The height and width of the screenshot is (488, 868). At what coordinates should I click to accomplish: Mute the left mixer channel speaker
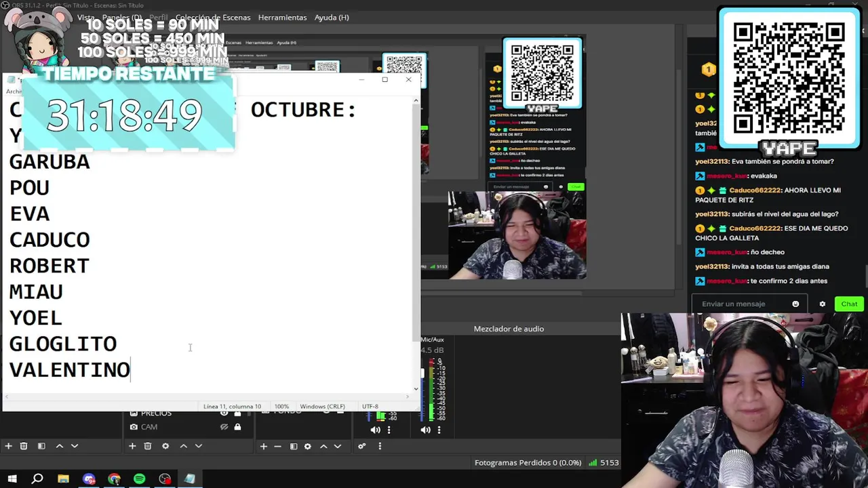[376, 430]
